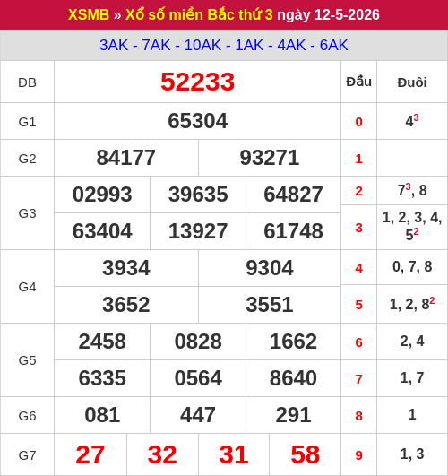Image resolution: width=448 pixels, height=476 pixels.
Task: Select G4 number 9304
Action: click(x=270, y=268)
